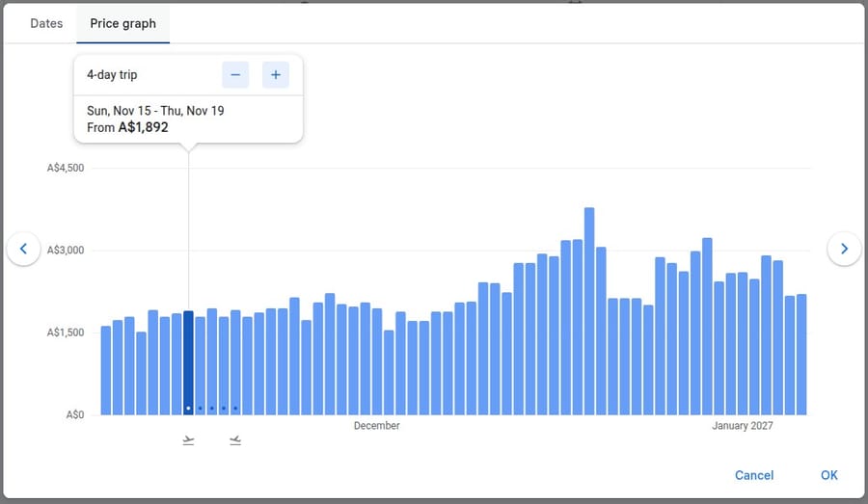This screenshot has width=868, height=504.
Task: Select the bar directly above January 2027 label
Action: click(x=743, y=344)
